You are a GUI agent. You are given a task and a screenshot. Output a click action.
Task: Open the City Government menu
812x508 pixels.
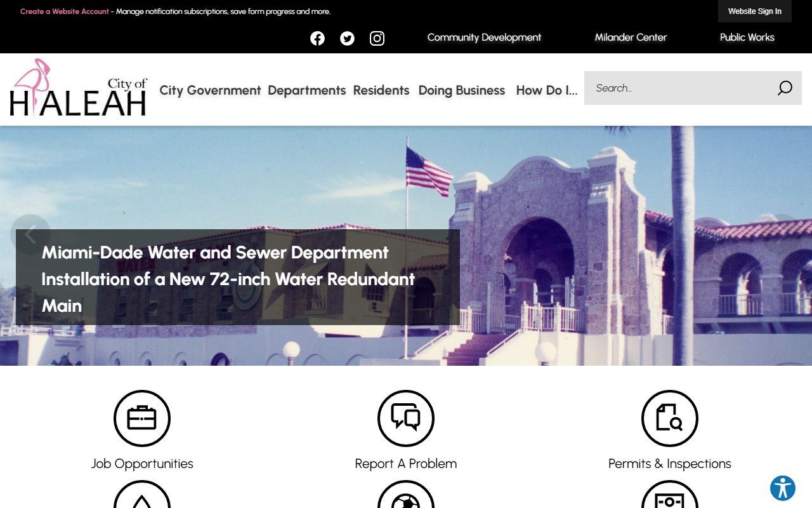(210, 90)
